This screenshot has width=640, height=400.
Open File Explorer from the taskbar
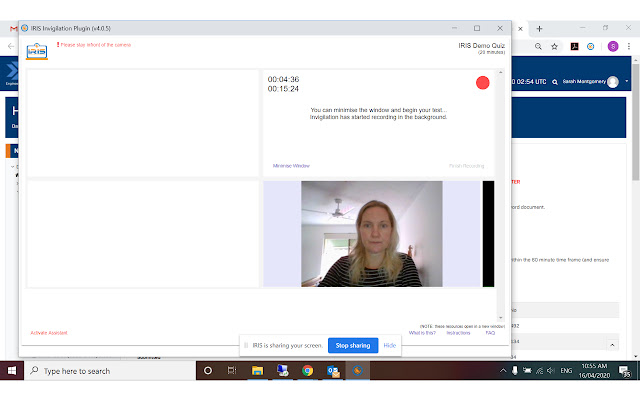[257, 371]
